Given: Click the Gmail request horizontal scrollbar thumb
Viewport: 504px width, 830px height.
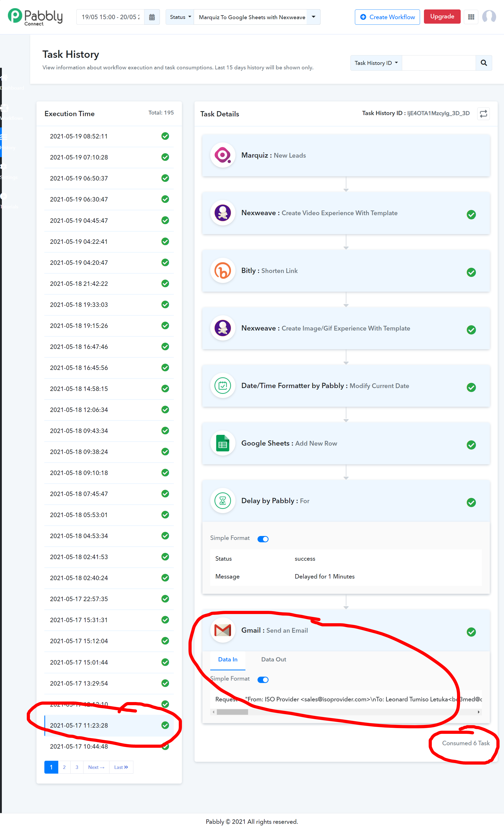Looking at the screenshot, I should click(232, 712).
